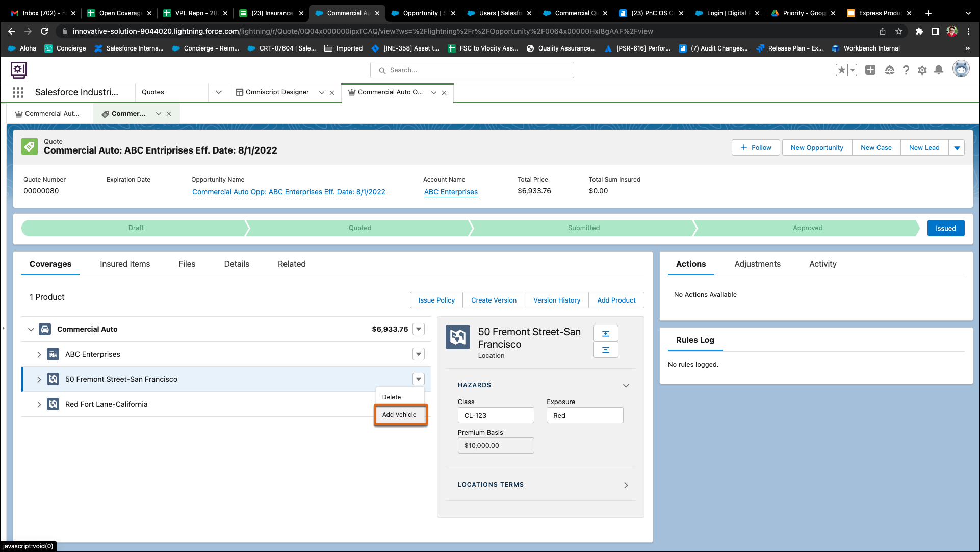Close the Commer... subtab
Image resolution: width=980 pixels, height=552 pixels.
coord(169,114)
